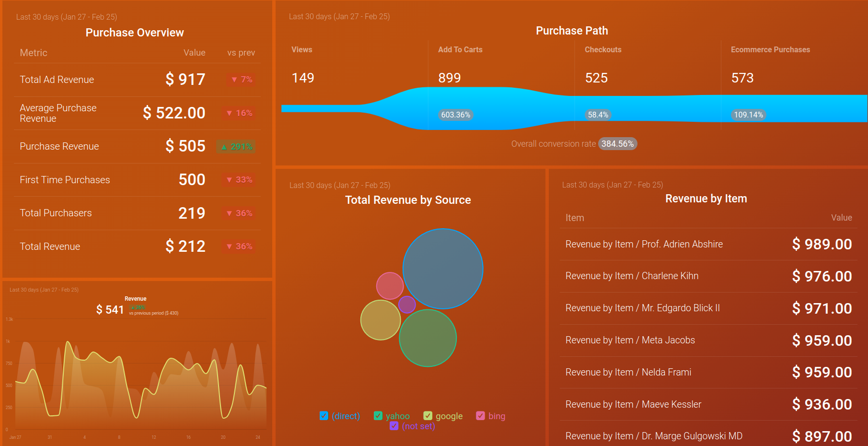The width and height of the screenshot is (868, 446).
Task: Click the yellow bubble in Total Revenue by Source
Action: click(381, 321)
